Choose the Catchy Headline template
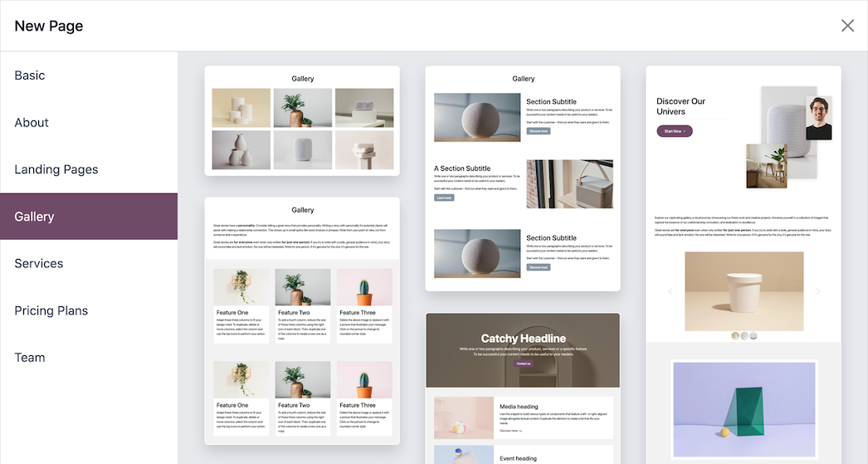This screenshot has height=464, width=868. coord(523,388)
